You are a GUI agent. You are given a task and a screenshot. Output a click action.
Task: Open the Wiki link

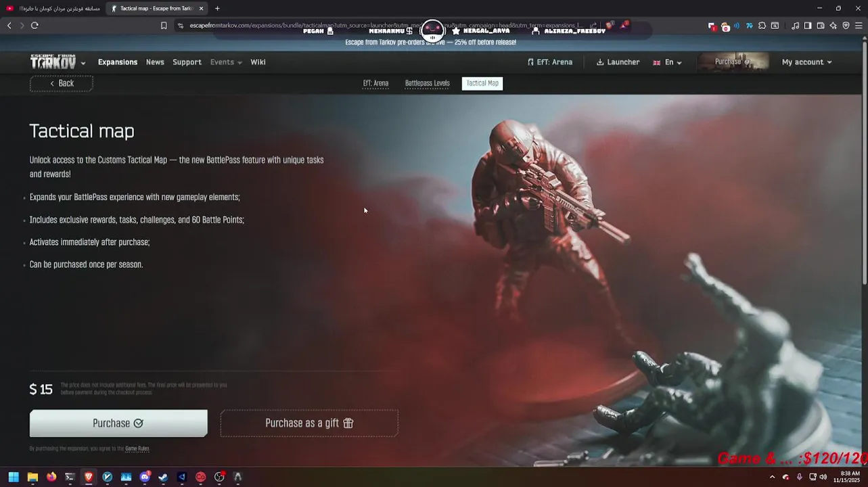click(258, 62)
